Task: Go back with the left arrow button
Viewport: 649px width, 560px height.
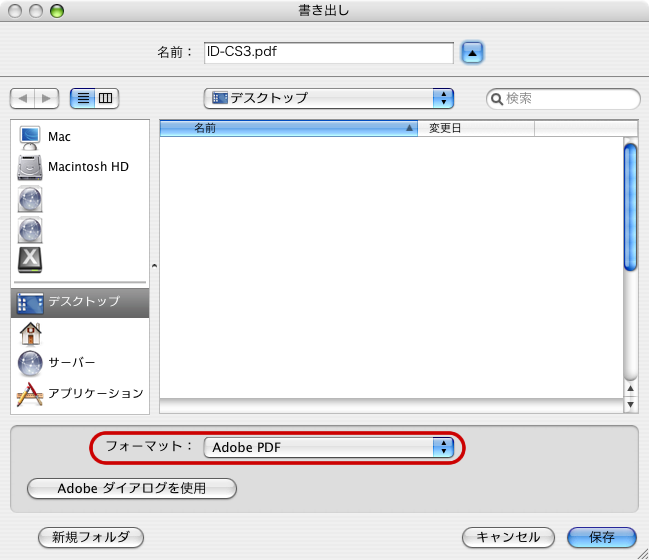Action: point(22,99)
